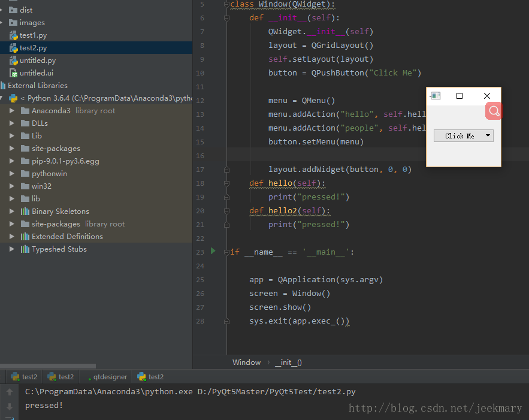Click the pythonwin folder icon
The image size is (529, 420).
[x=25, y=174]
